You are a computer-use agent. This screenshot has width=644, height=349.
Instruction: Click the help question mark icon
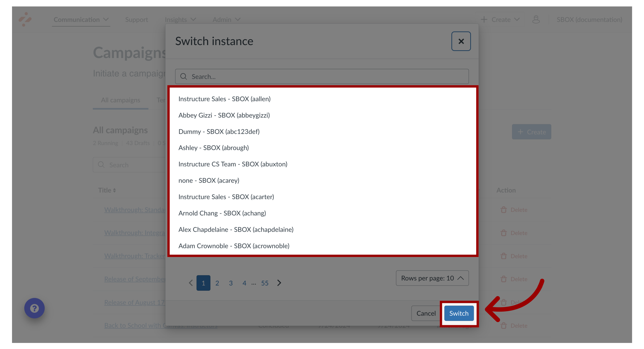34,308
